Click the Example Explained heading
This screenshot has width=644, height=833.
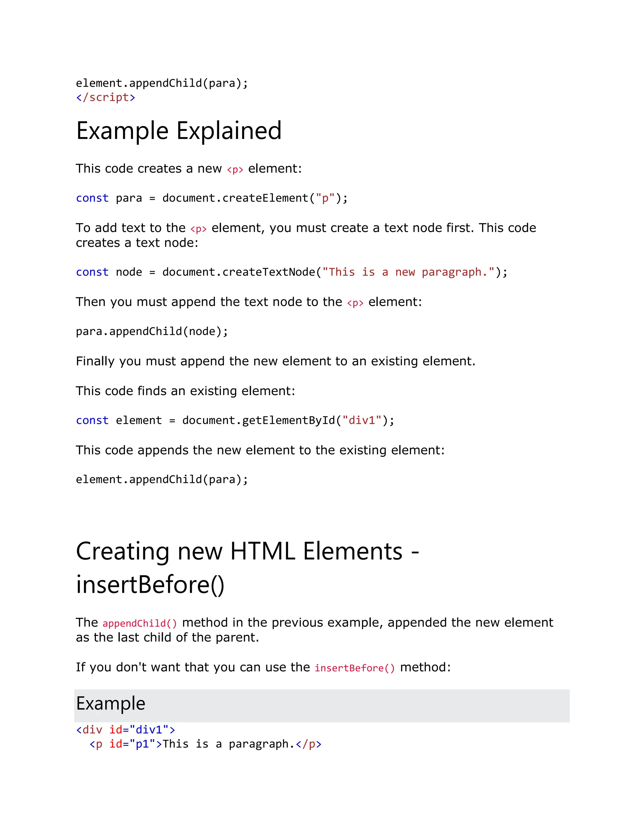[179, 131]
